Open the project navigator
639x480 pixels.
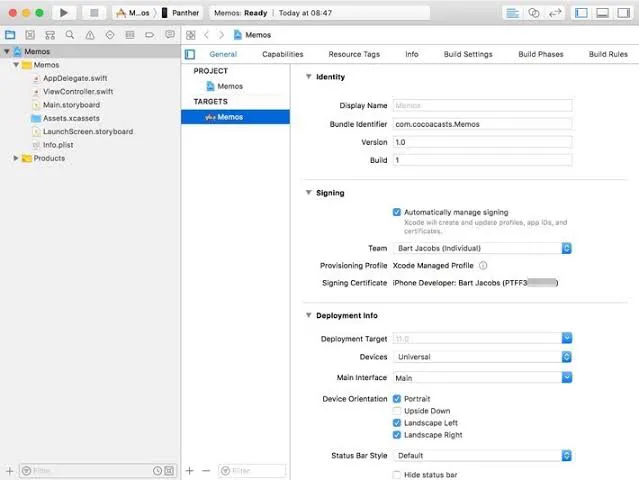tap(10, 35)
